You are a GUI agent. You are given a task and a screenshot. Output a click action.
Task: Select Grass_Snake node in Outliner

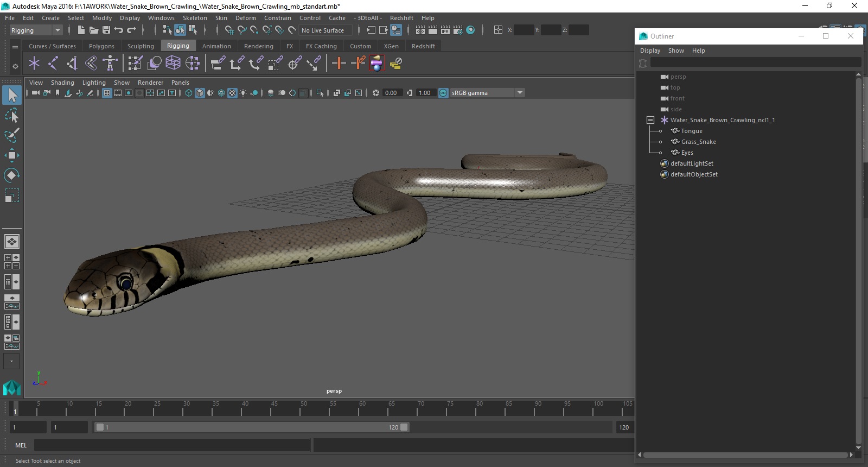(x=699, y=142)
